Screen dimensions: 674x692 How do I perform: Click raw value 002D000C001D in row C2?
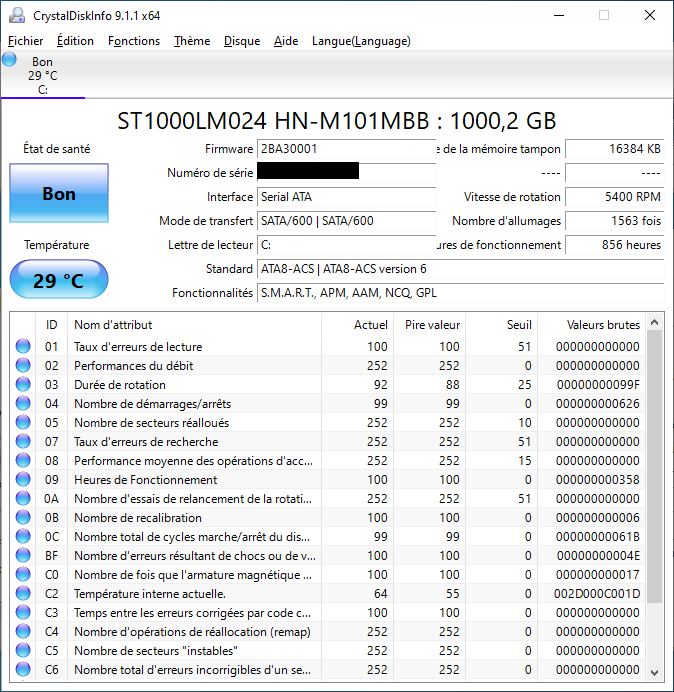click(597, 594)
